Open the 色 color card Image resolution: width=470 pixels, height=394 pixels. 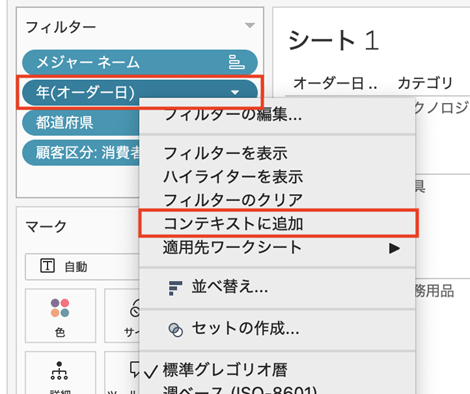(60, 315)
